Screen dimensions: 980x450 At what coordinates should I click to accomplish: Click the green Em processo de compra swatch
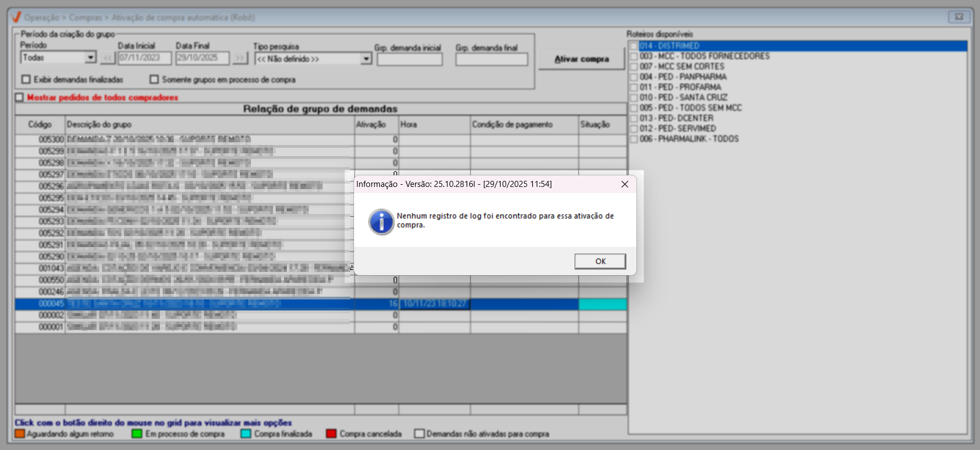coord(137,434)
